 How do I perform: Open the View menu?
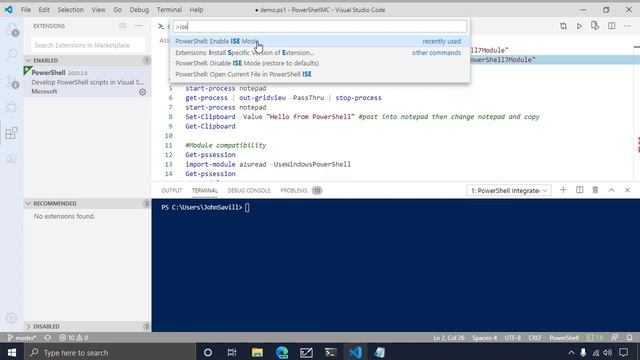pyautogui.click(x=98, y=10)
